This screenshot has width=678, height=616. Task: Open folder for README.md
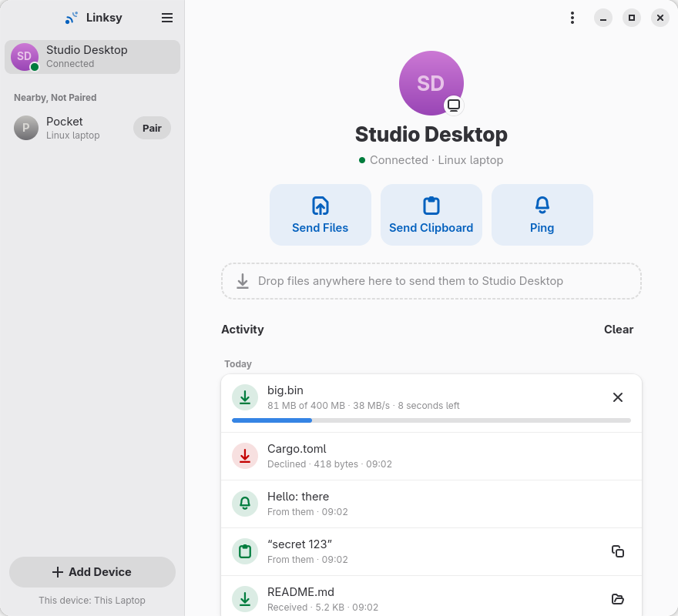click(x=617, y=599)
